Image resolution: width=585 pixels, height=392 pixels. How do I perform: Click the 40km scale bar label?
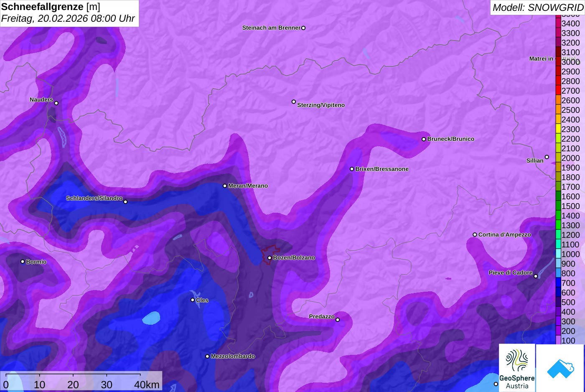coord(147,384)
